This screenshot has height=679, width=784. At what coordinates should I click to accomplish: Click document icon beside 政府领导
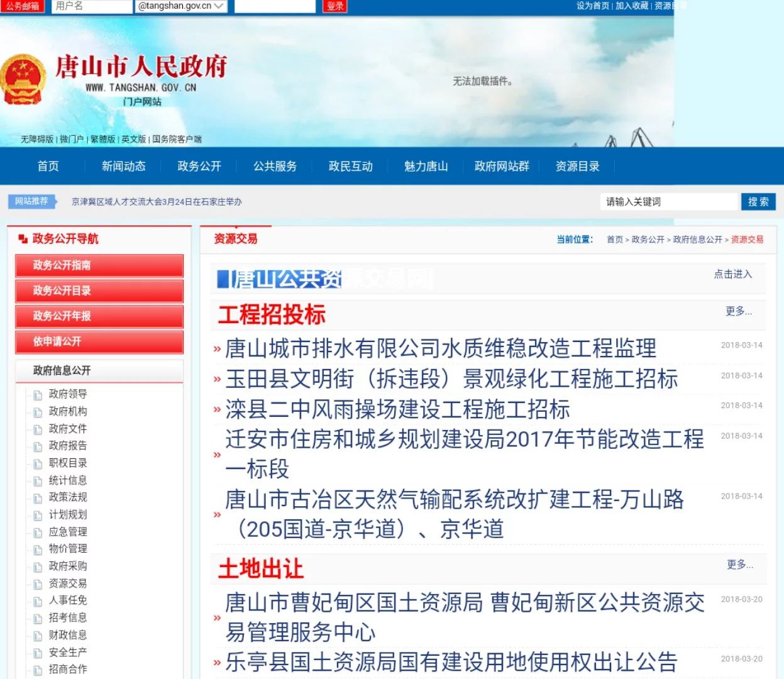pyautogui.click(x=38, y=395)
